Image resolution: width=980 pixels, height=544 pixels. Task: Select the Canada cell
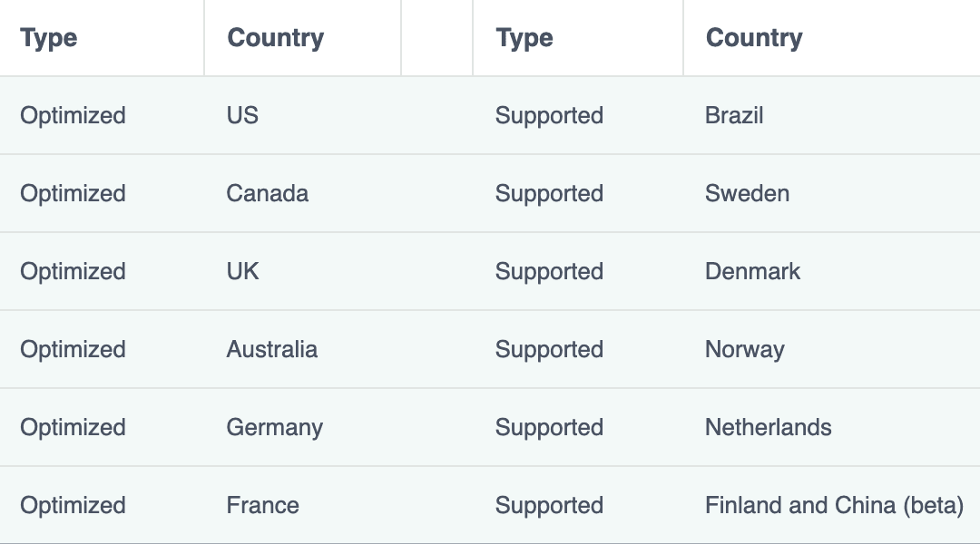[268, 194]
